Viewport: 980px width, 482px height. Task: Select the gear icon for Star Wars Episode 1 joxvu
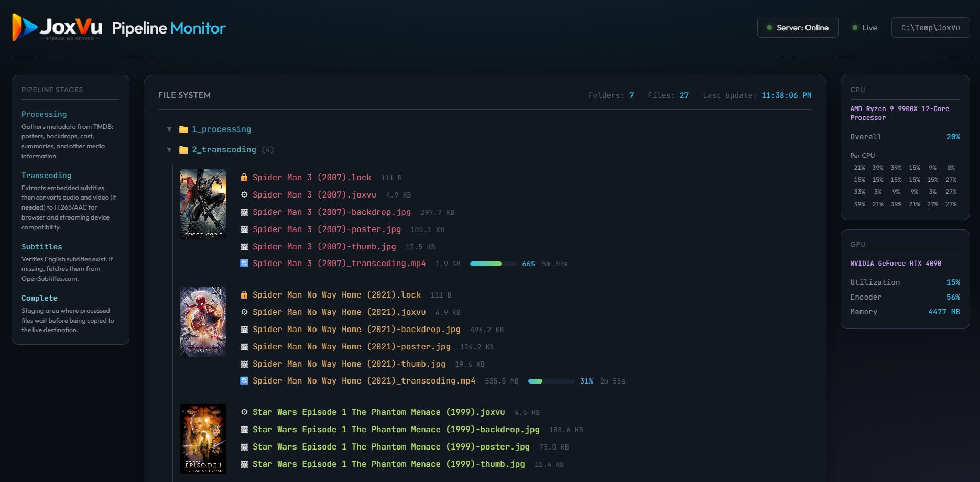243,412
